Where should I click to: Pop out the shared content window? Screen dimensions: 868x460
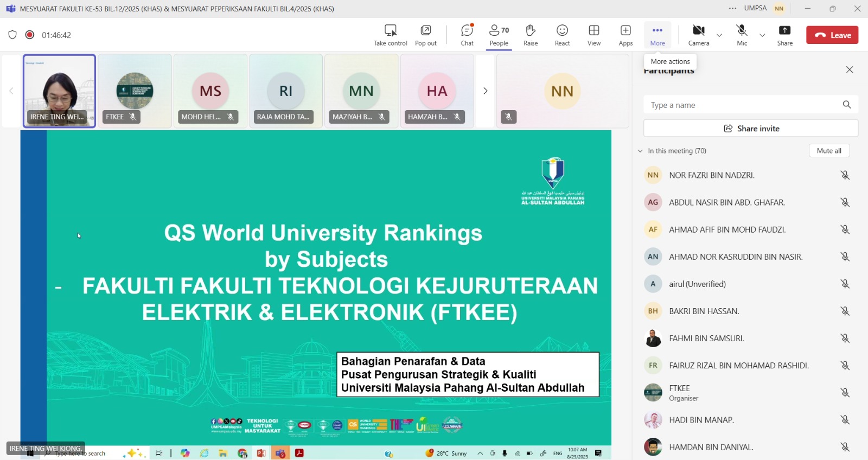[426, 35]
